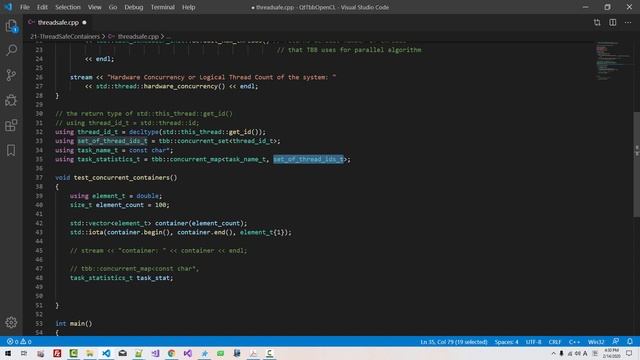640x360 pixels.
Task: Switch to Visual Studio Code on the taskbar
Action: 106,353
